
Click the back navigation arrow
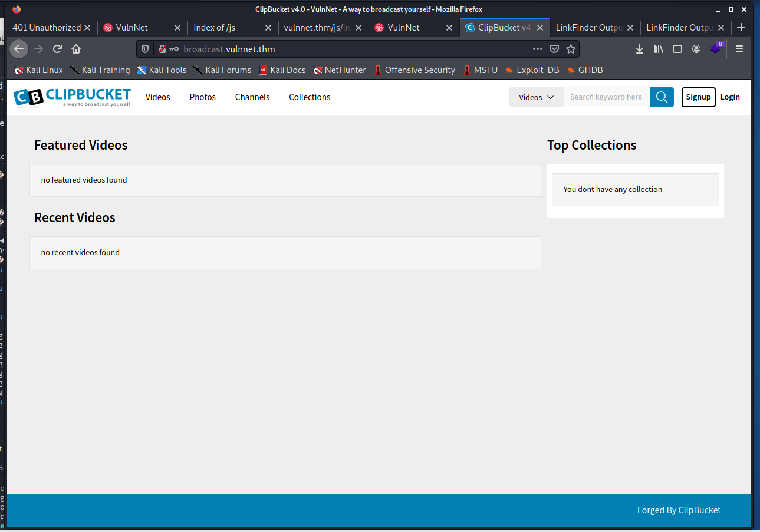click(x=19, y=49)
